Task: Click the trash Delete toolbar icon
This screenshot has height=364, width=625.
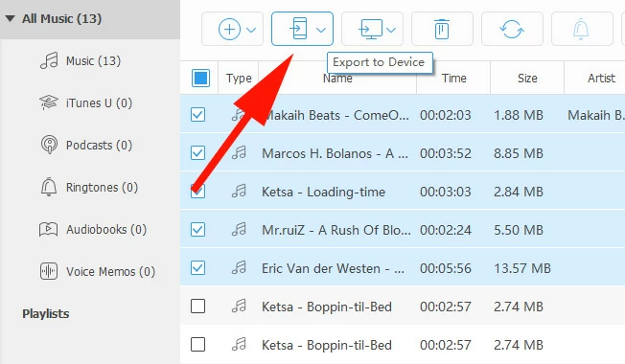Action: click(442, 29)
